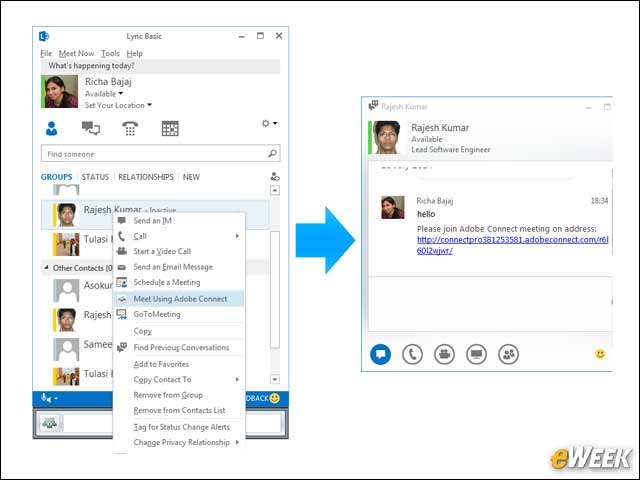The image size is (640, 480).
Task: Open the Meet Now menu
Action: (x=76, y=53)
